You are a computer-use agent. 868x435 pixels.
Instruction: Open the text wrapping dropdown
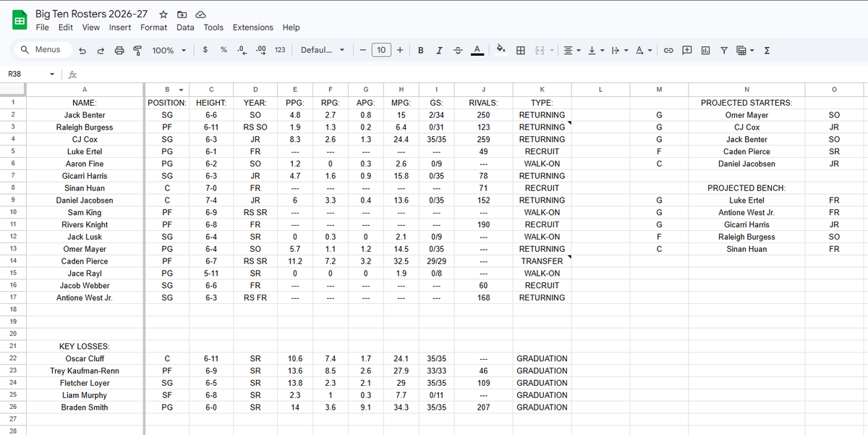coord(620,51)
